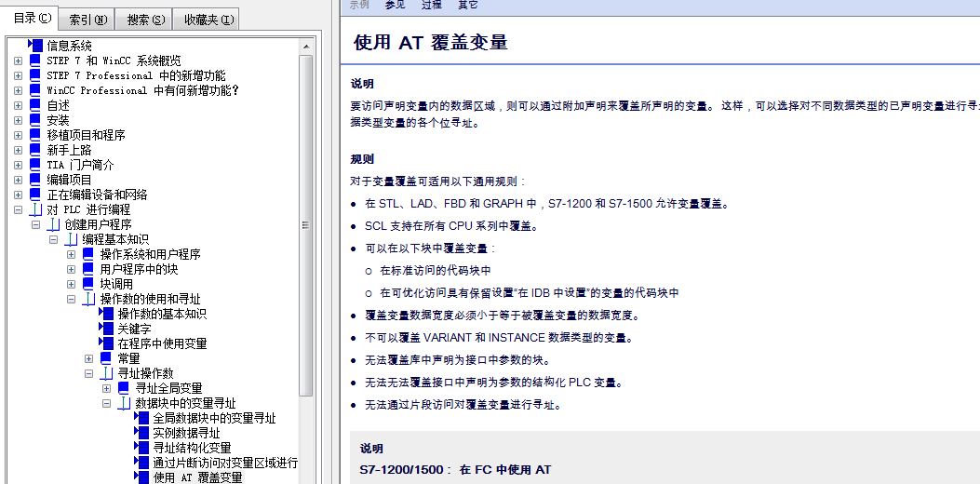Click the book icon beside TIA 门户简介
Image resolution: width=980 pixels, height=484 pixels.
[x=35, y=165]
